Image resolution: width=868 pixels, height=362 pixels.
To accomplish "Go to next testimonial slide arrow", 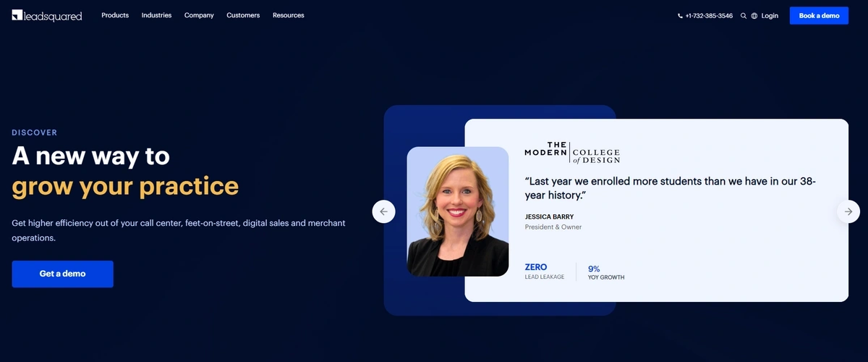I will click(x=848, y=211).
